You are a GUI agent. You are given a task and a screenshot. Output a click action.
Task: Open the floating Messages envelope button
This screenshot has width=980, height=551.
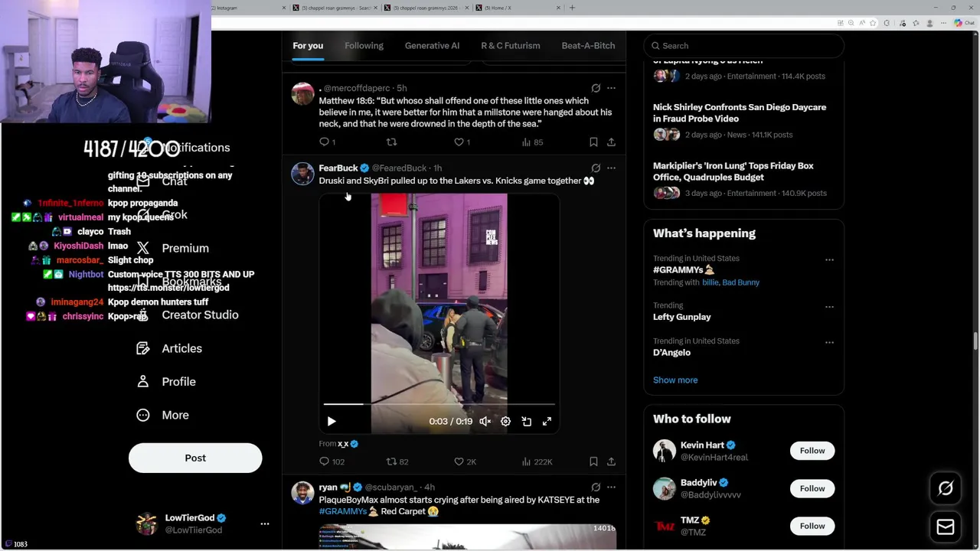click(x=946, y=527)
